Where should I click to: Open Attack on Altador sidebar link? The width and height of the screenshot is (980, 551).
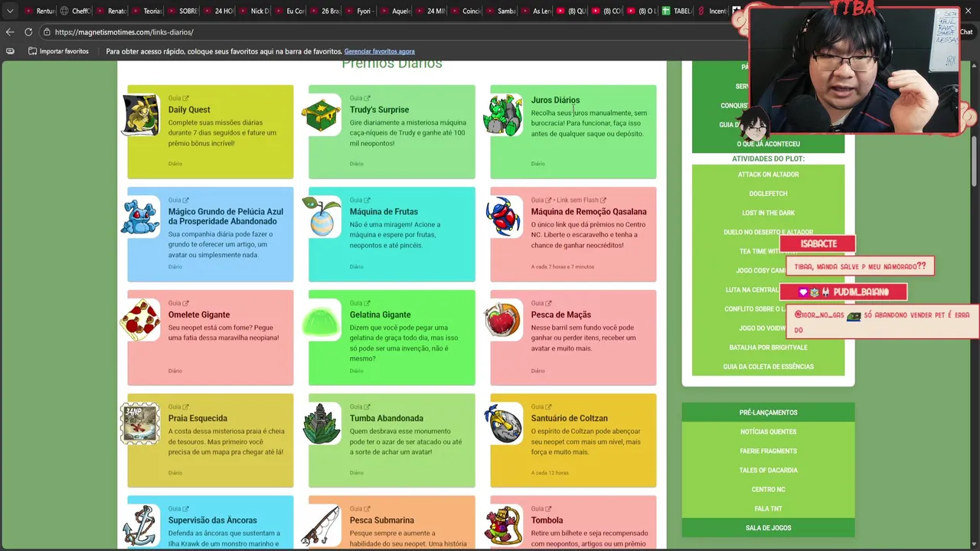(x=768, y=174)
